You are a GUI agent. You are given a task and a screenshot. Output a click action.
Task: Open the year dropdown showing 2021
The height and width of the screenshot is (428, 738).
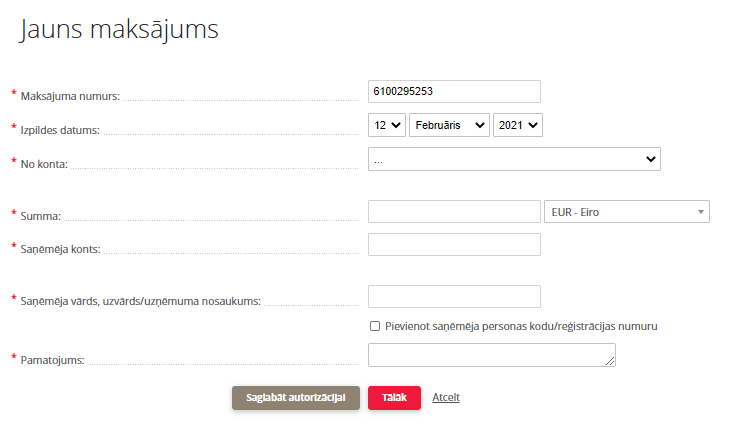pos(518,125)
